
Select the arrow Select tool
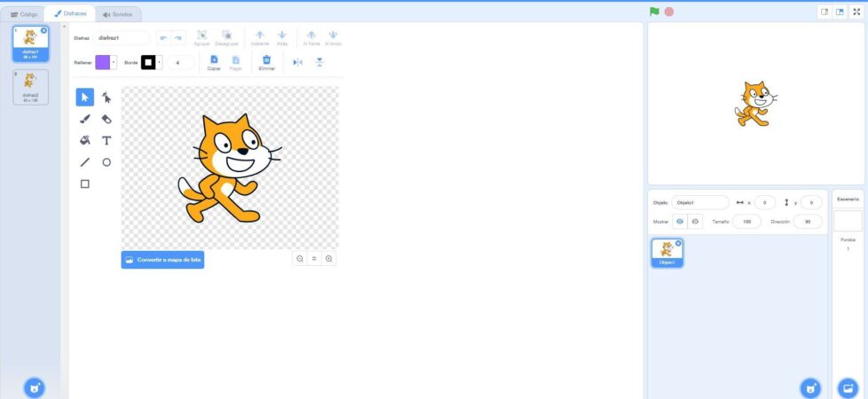tap(84, 98)
